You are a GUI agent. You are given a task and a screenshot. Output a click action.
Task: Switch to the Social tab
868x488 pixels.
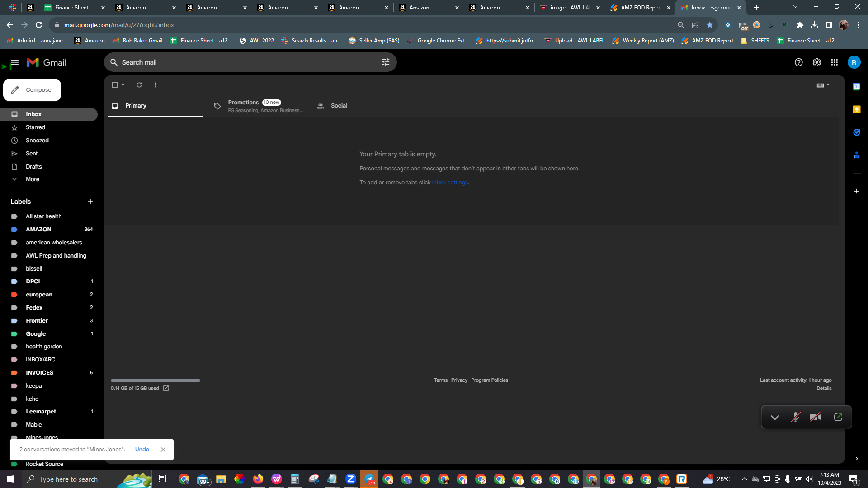pyautogui.click(x=339, y=106)
